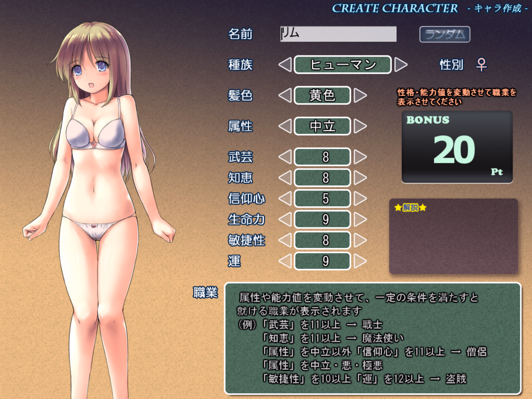Toggle the female gender symbol

click(x=481, y=65)
